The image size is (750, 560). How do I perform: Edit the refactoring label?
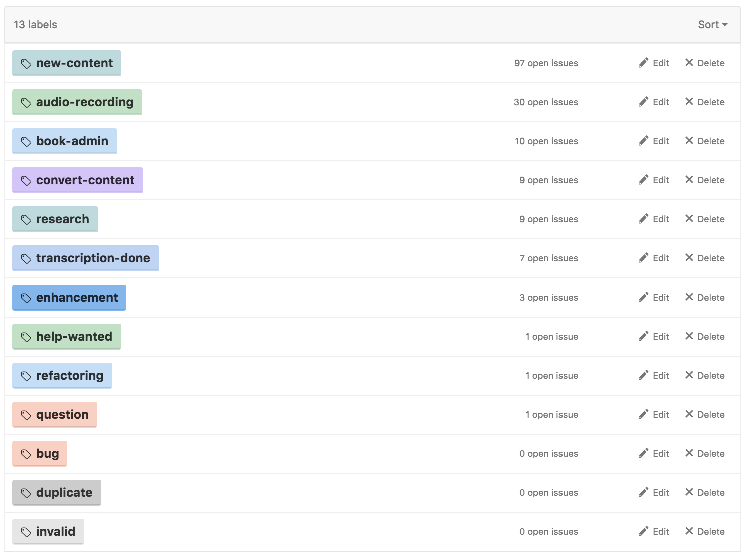pyautogui.click(x=654, y=376)
